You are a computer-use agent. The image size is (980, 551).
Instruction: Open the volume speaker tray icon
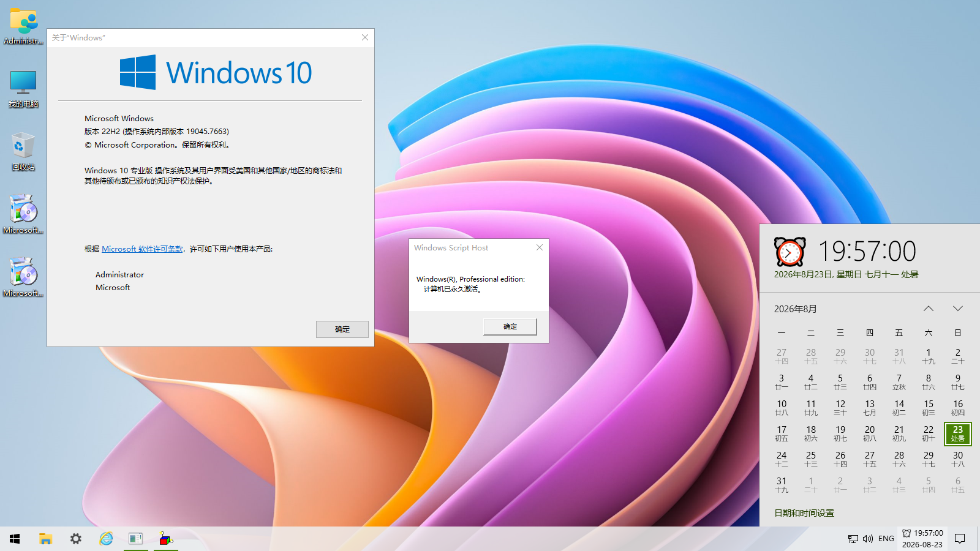(x=867, y=539)
